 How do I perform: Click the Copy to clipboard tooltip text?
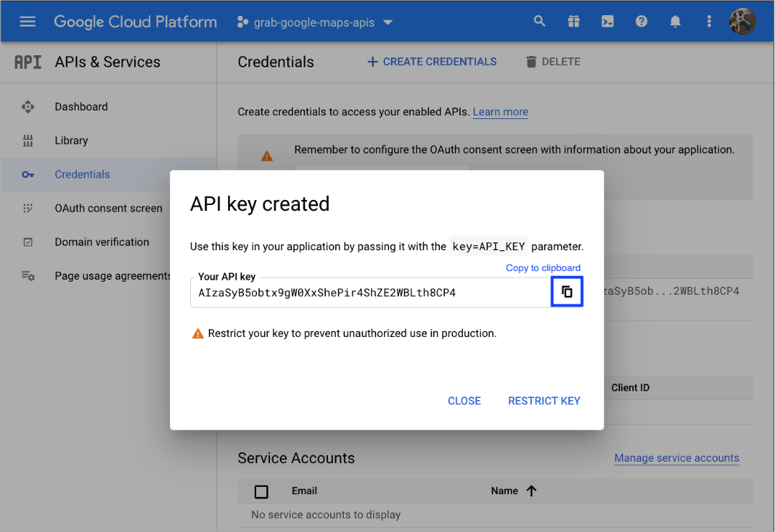pos(542,267)
